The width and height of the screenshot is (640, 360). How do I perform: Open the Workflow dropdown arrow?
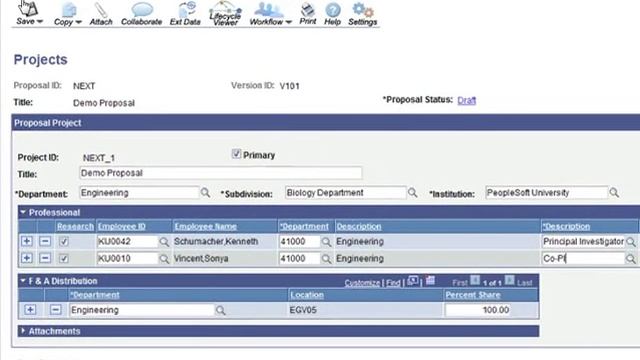coord(289,22)
